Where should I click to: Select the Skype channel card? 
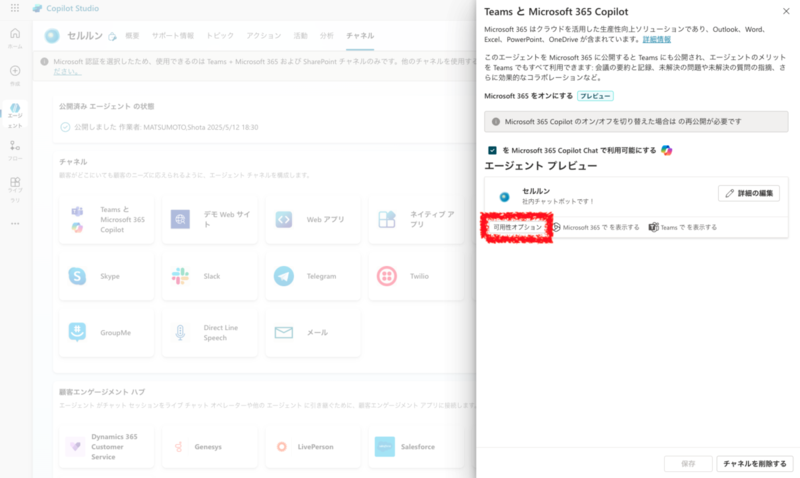pyautogui.click(x=107, y=276)
